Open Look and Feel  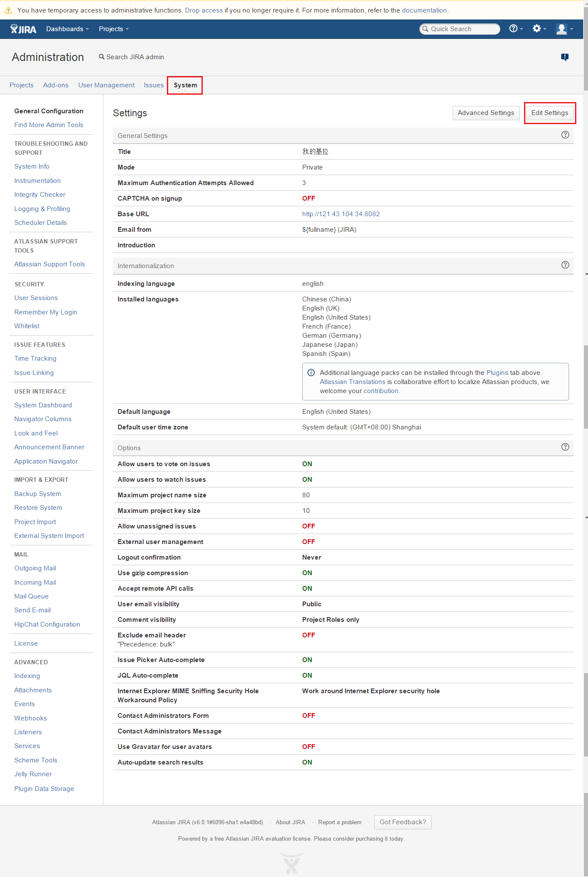point(36,433)
